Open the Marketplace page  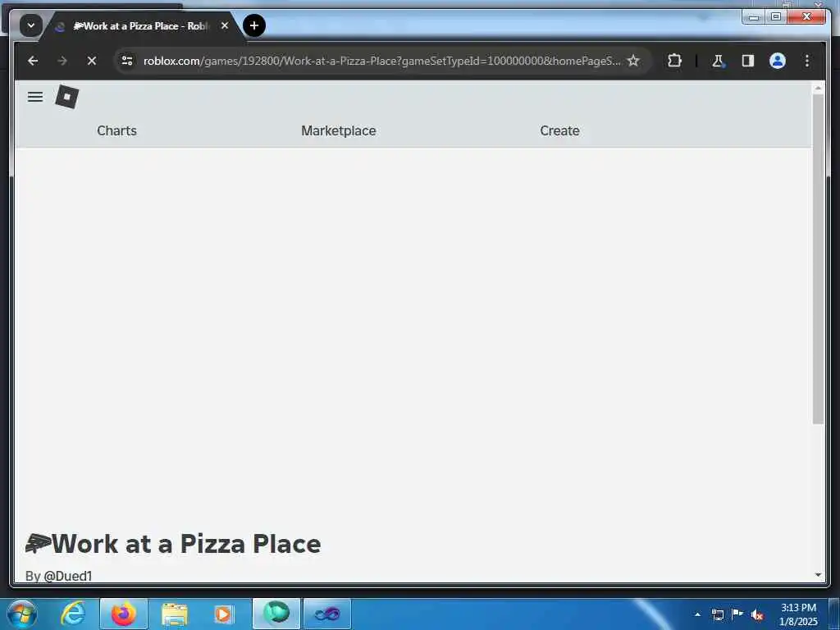(x=339, y=130)
